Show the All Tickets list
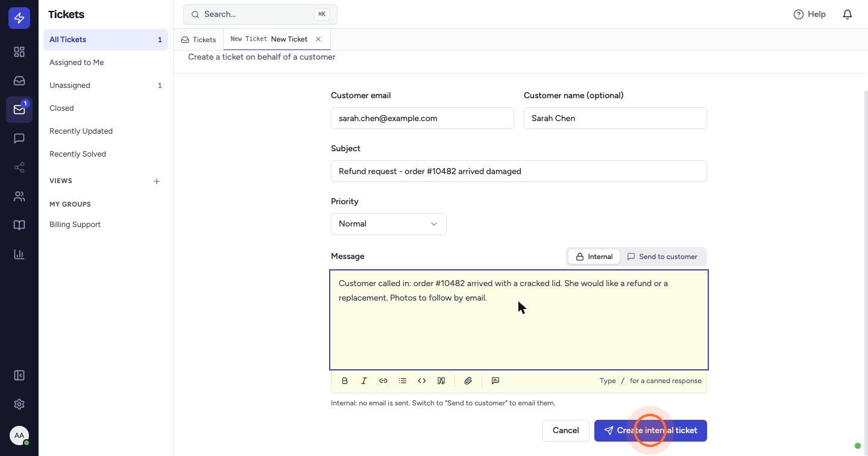 pos(105,40)
